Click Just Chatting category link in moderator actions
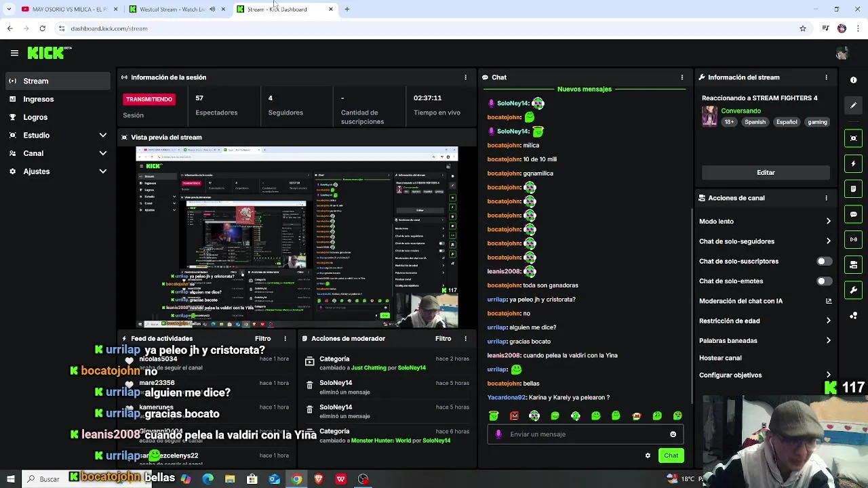The width and height of the screenshot is (868, 488). (x=369, y=368)
